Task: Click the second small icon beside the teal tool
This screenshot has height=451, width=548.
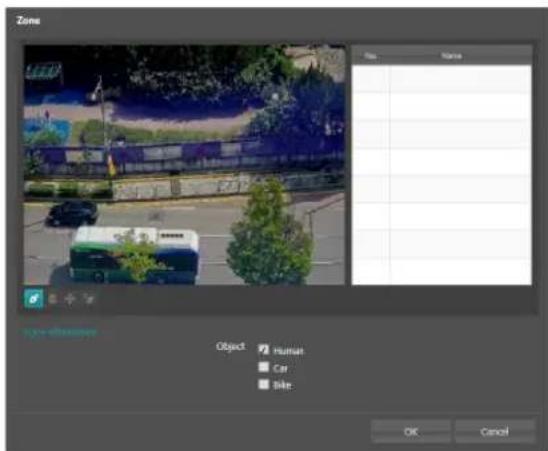Action: (53, 299)
